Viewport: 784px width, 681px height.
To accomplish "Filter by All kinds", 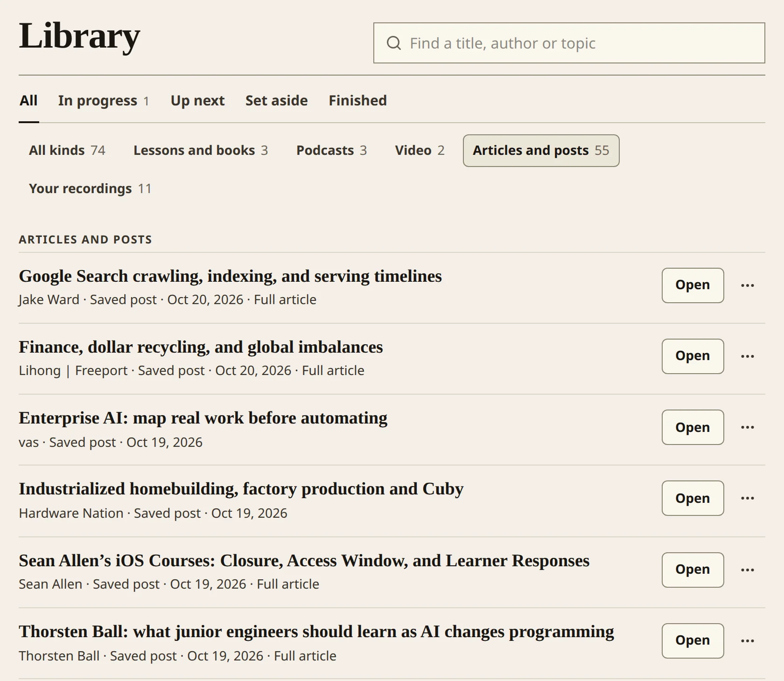I will (67, 151).
